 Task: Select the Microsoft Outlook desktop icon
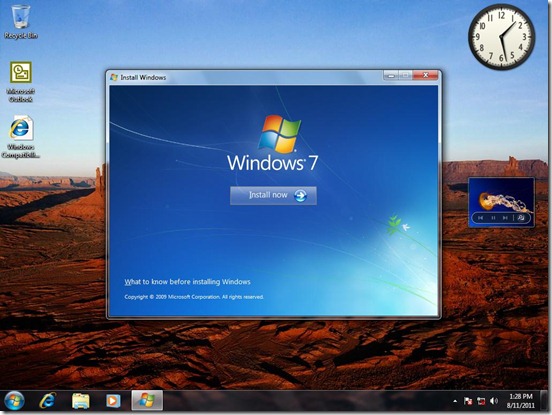pyautogui.click(x=20, y=82)
